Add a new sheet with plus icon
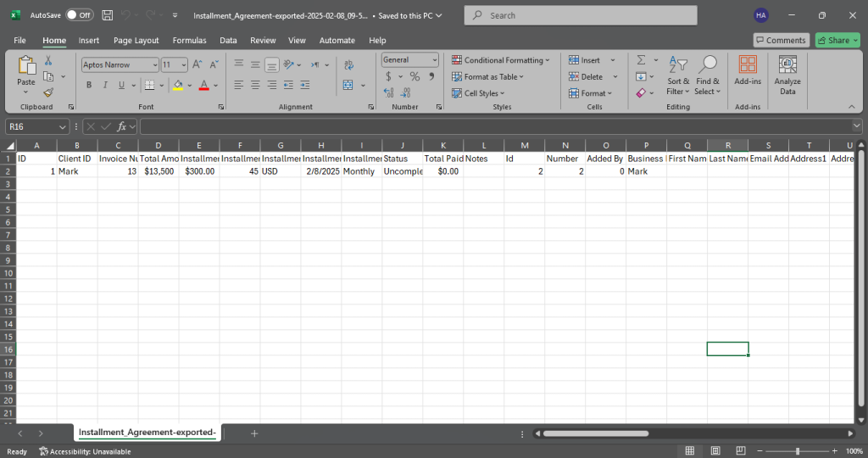 pyautogui.click(x=254, y=433)
